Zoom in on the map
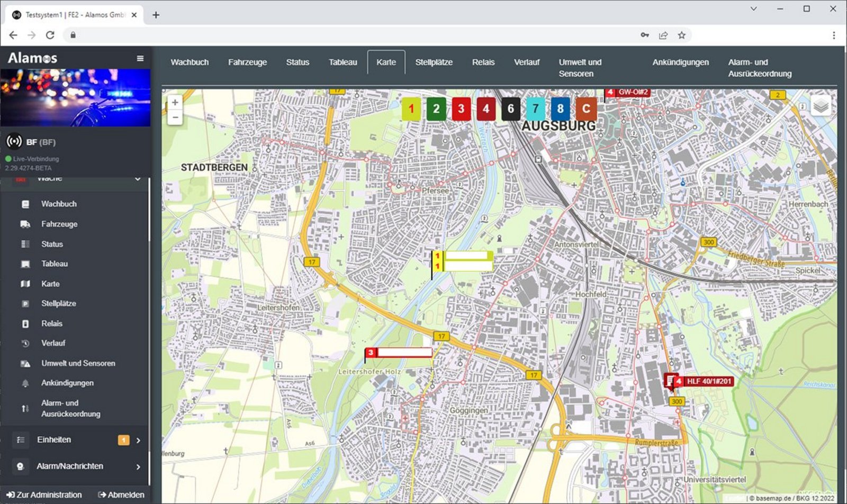This screenshot has width=847, height=504. pyautogui.click(x=175, y=103)
